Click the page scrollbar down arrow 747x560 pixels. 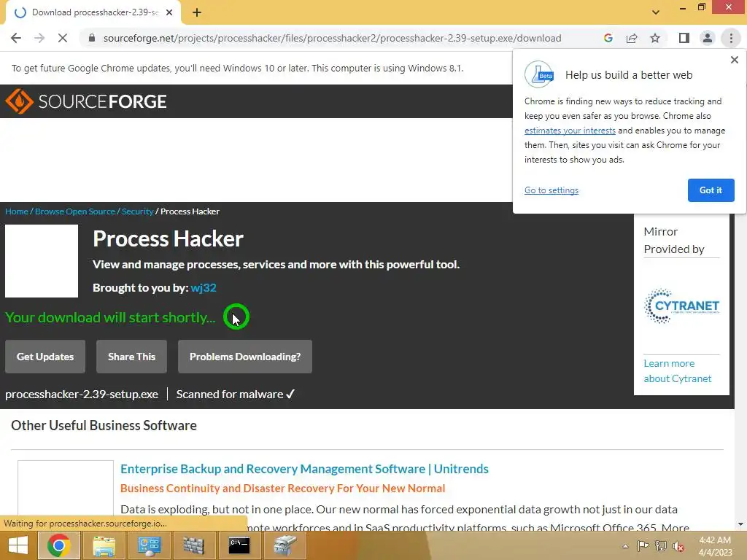(740, 524)
